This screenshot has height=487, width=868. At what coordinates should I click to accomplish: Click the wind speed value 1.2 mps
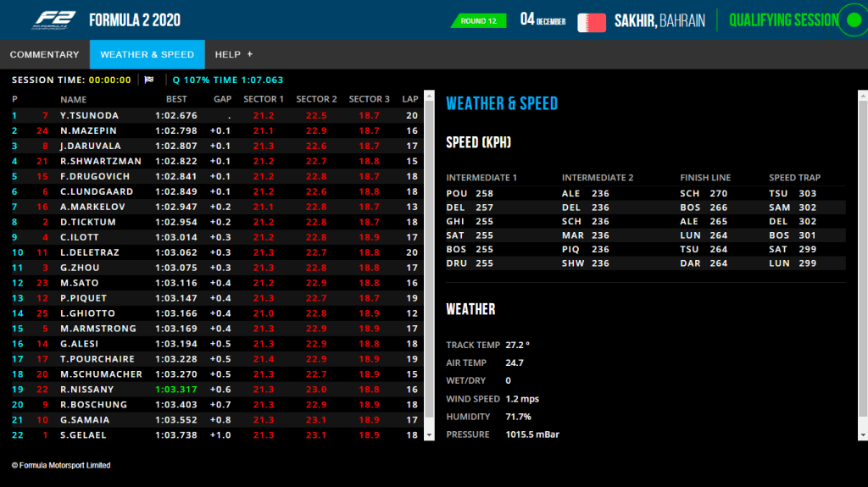[x=522, y=399]
